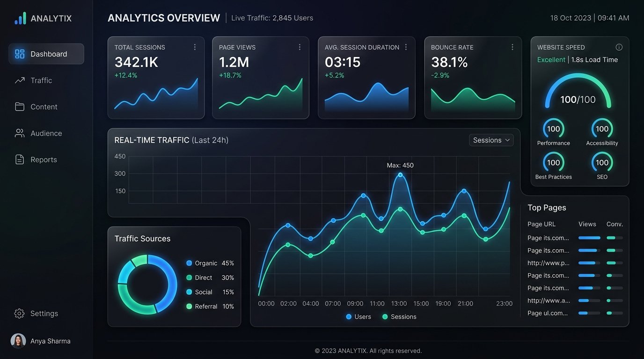Click Anya Sharma's avatar photo
The width and height of the screenshot is (644, 359).
pyautogui.click(x=18, y=341)
